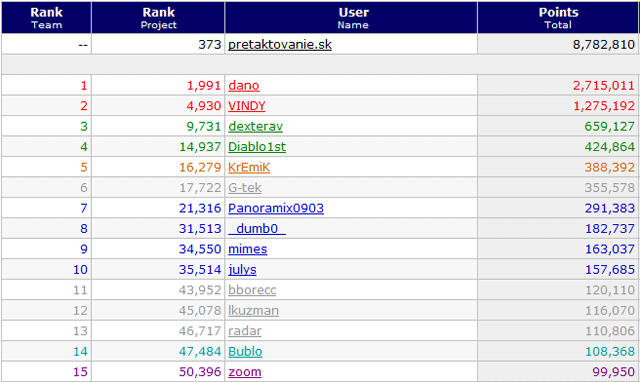Viewport: 640px width, 382px height.
Task: Select team rank 15 in zoom's row
Action: click(80, 372)
